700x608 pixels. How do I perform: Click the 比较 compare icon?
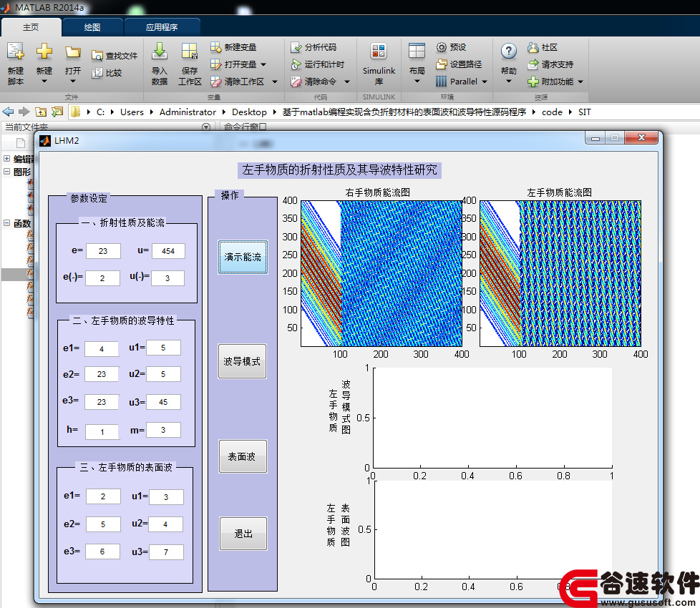tap(97, 73)
